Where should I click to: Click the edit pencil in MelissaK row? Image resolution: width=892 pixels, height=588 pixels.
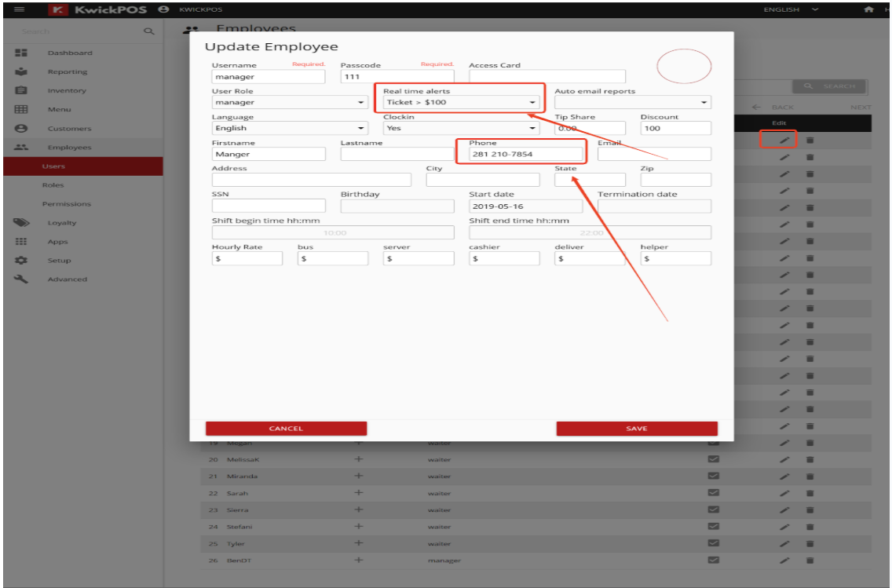pyautogui.click(x=784, y=459)
